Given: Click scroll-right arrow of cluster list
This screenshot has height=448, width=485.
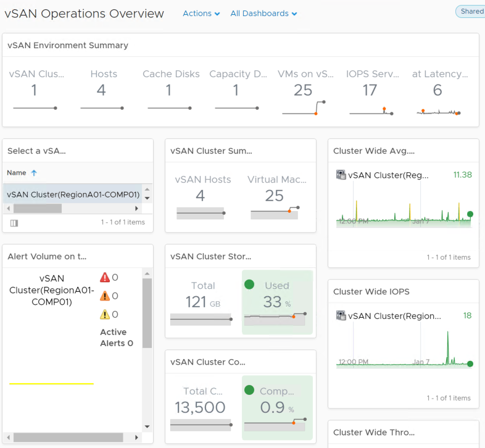Looking at the screenshot, I should [136, 209].
